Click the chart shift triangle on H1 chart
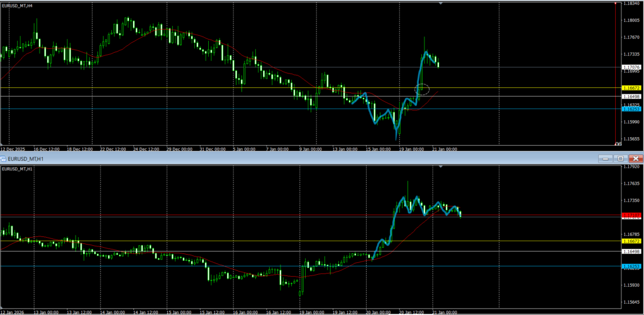 click(x=440, y=167)
